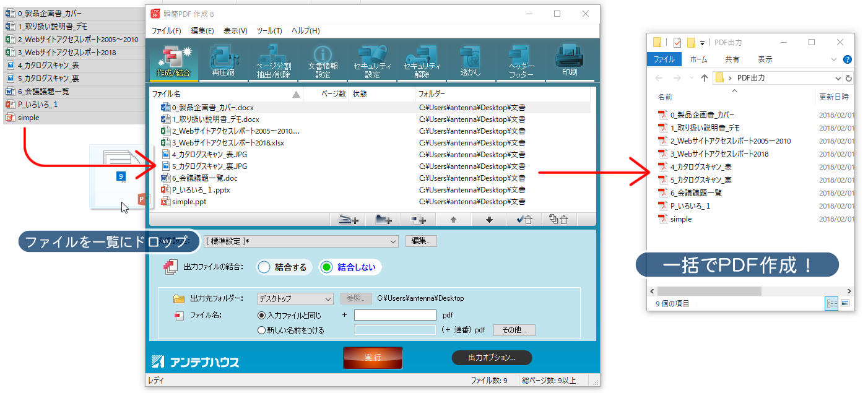
Task: Open the ヘッダーフッター tool
Action: (x=521, y=61)
